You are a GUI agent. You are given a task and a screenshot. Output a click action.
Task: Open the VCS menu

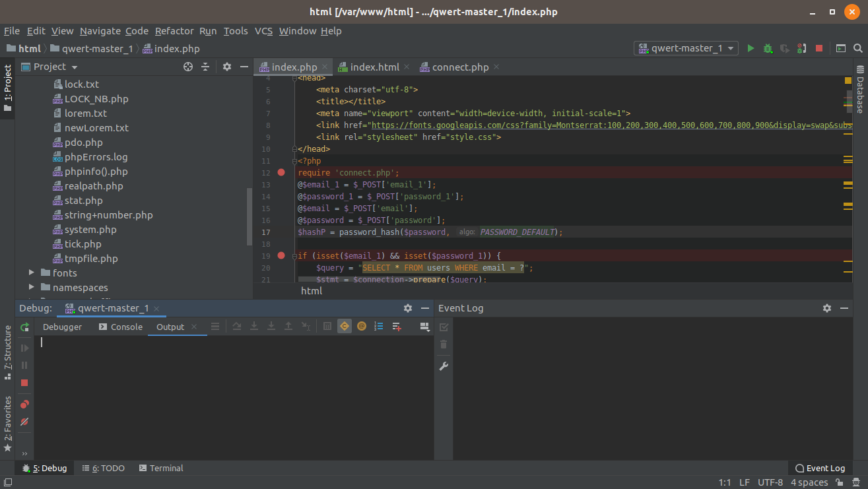tap(264, 31)
